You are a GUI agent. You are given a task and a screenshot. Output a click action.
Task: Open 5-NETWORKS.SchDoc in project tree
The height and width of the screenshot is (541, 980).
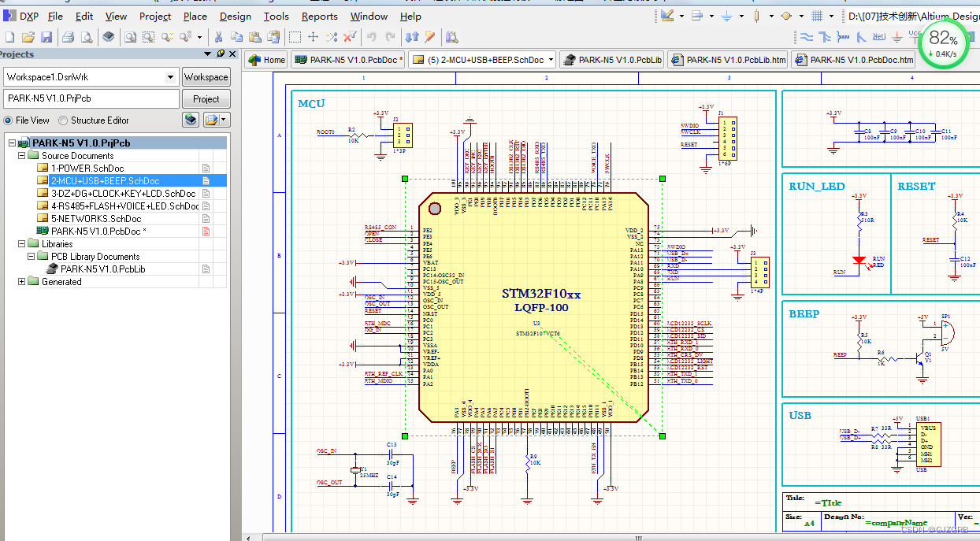(x=96, y=219)
